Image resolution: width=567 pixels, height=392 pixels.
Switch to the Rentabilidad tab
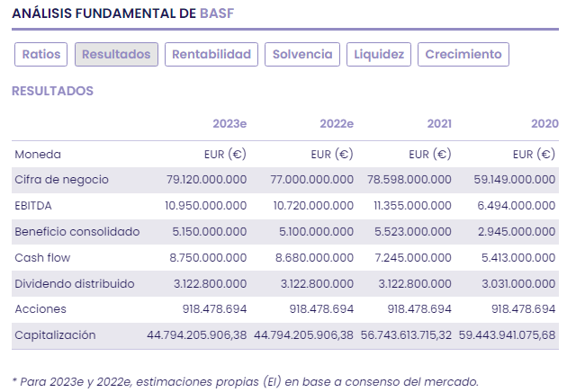click(x=211, y=55)
